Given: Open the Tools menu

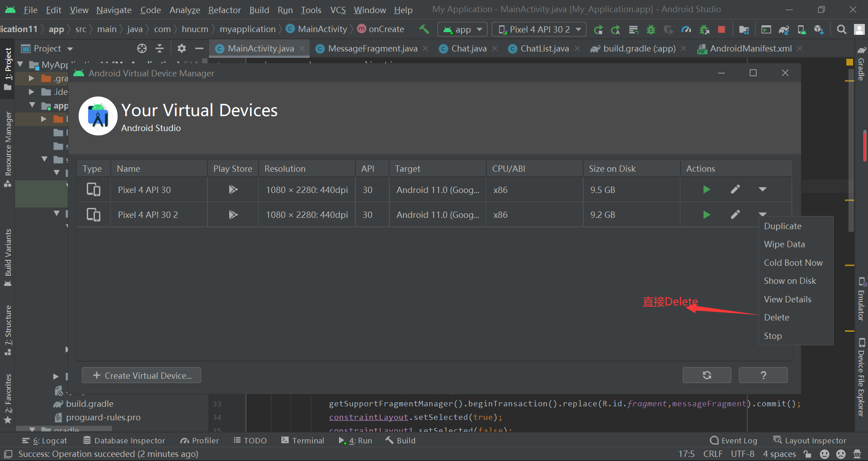Looking at the screenshot, I should click(311, 10).
